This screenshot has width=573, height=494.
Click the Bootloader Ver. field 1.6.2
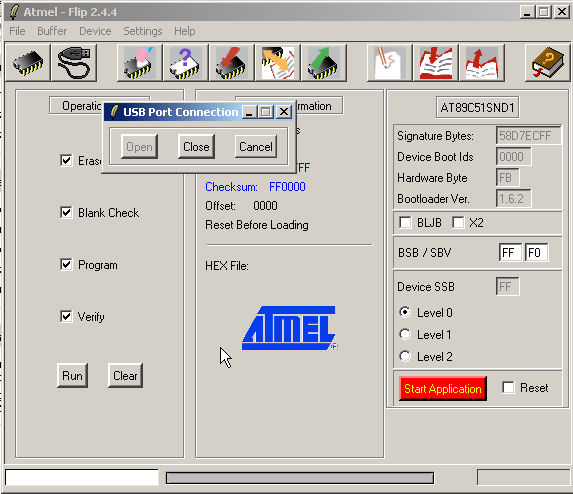(x=513, y=199)
